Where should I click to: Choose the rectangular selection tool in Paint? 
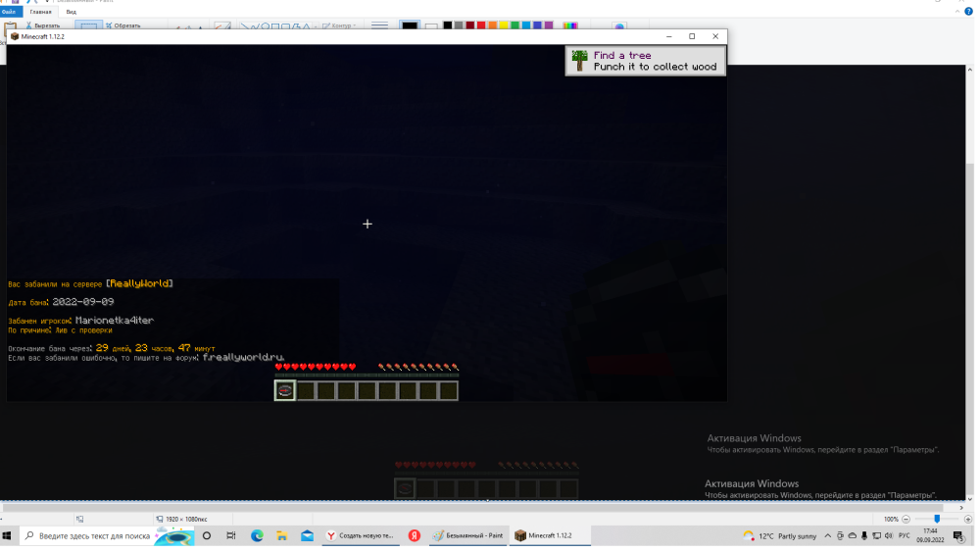click(x=88, y=25)
